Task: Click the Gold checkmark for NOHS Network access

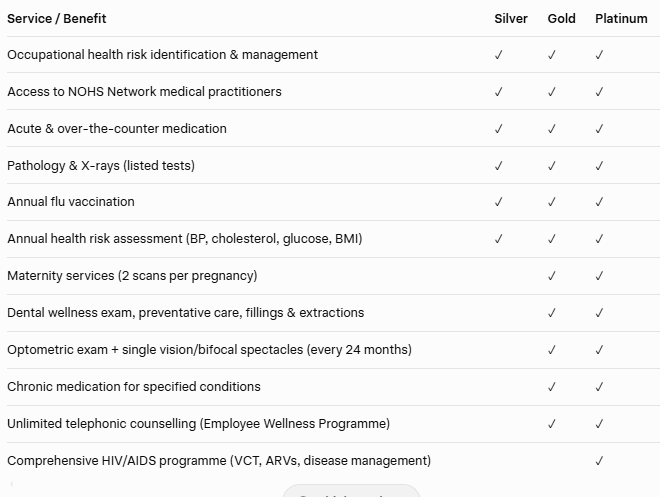Action: (x=552, y=92)
